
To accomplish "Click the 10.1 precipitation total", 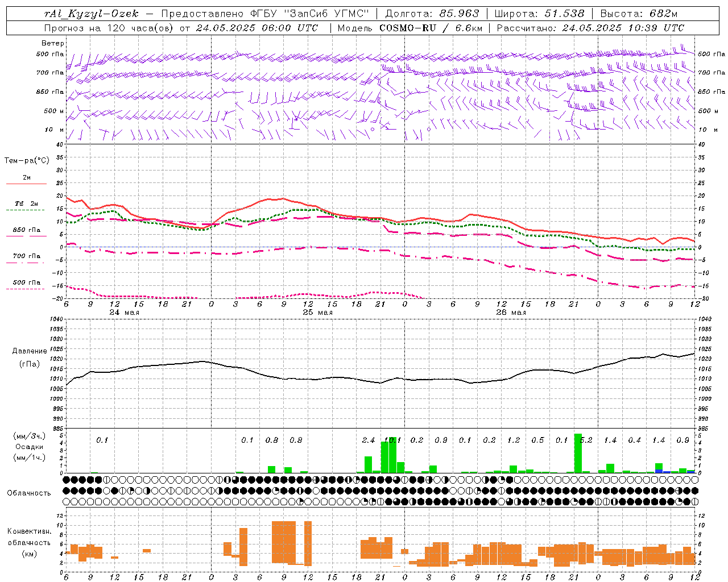I will (x=393, y=440).
